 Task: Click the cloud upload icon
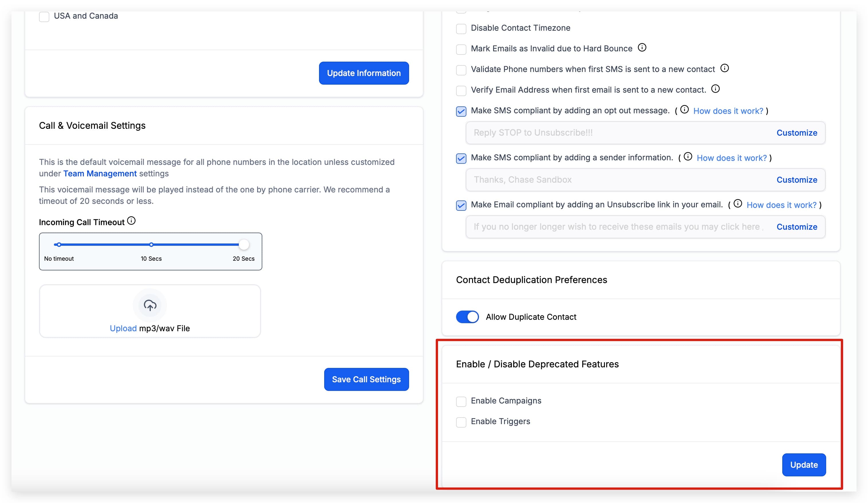pos(150,305)
